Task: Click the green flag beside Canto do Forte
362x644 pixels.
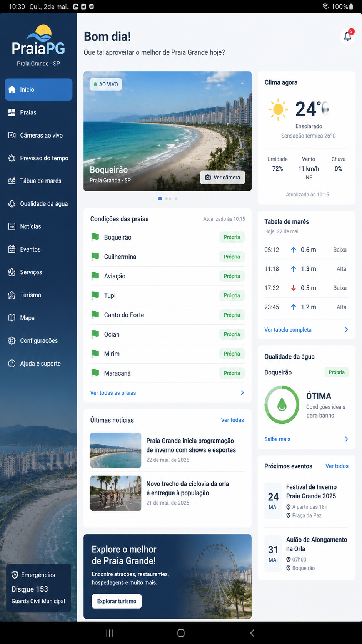Action: tap(95, 315)
